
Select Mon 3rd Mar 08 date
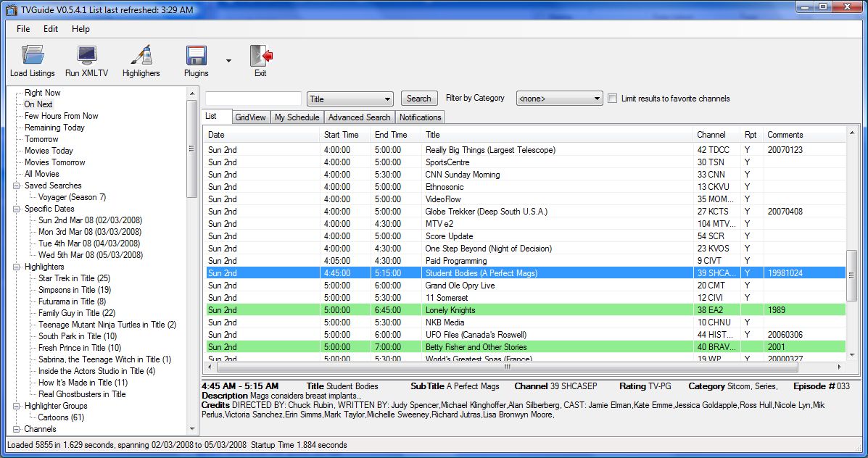pos(90,233)
